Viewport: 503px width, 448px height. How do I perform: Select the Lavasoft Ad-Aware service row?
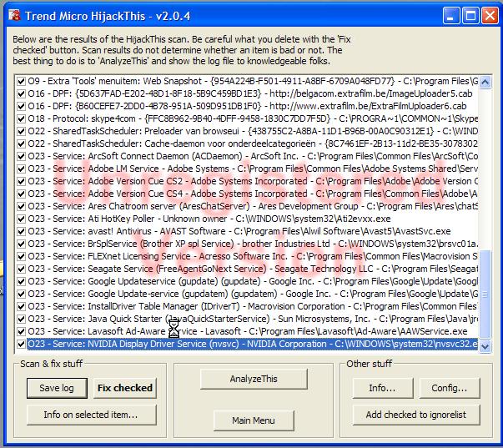click(x=248, y=331)
